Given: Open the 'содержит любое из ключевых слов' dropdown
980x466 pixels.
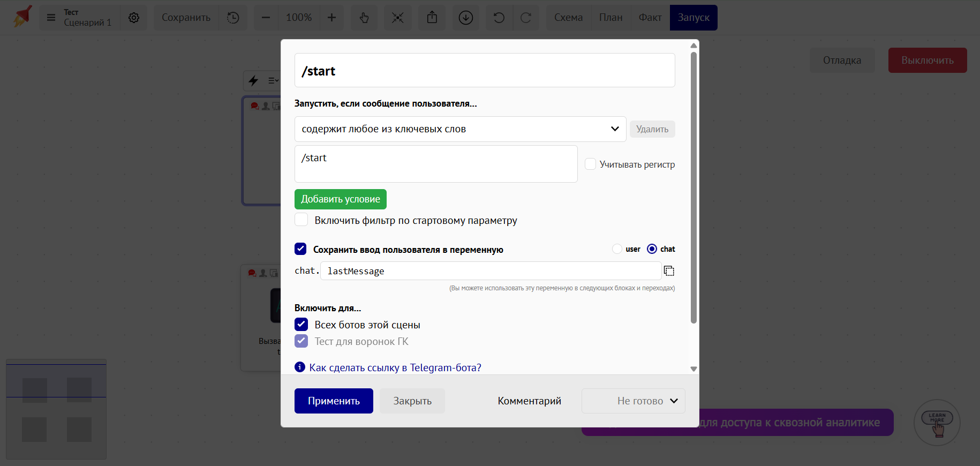Looking at the screenshot, I should point(460,129).
